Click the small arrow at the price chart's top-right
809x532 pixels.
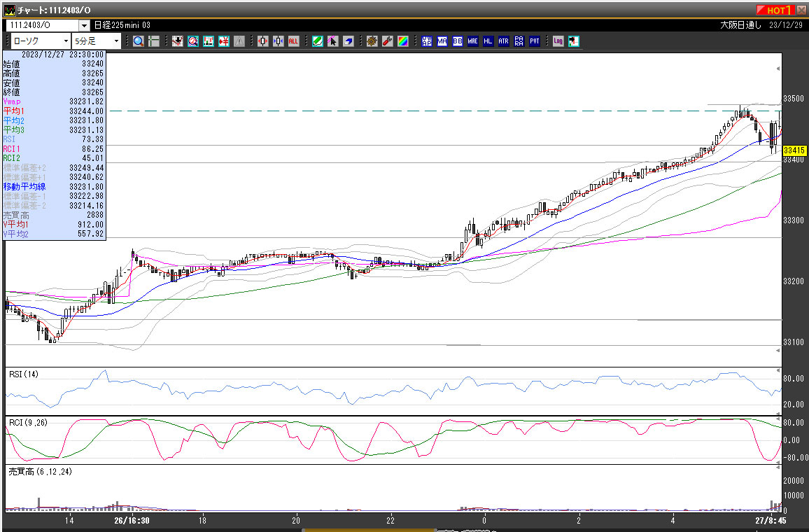click(x=778, y=68)
